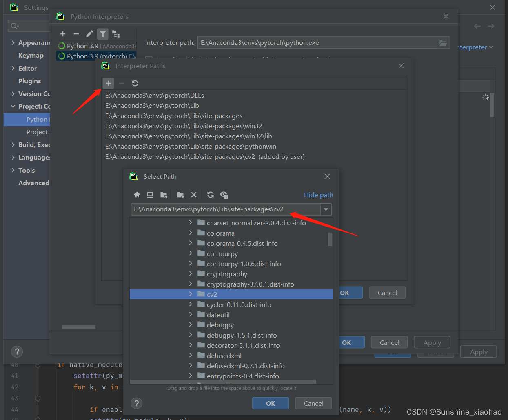Image resolution: width=508 pixels, height=420 pixels.
Task: Click the plus Add interpreter icon in Python Interpreters
Action: [63, 34]
